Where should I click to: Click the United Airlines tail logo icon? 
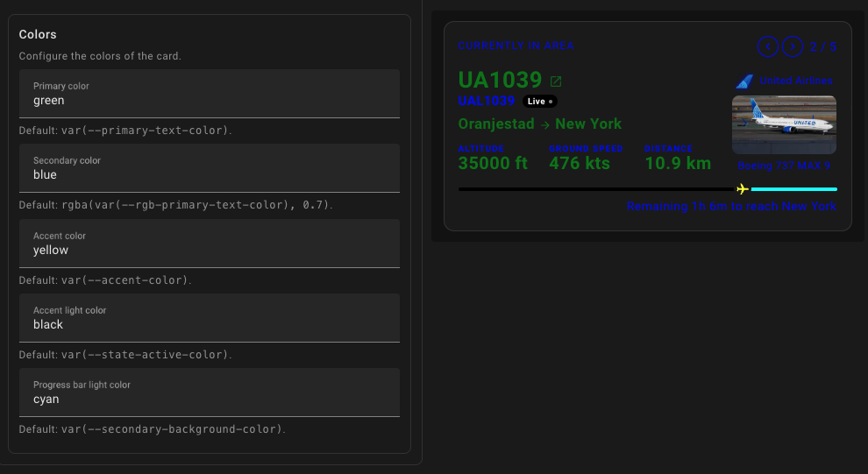click(744, 81)
